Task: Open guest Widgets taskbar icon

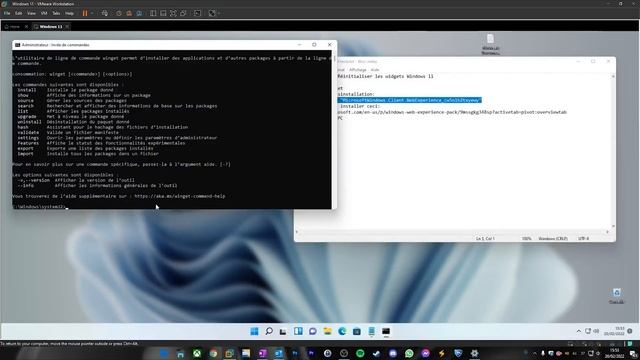Action: click(x=298, y=331)
